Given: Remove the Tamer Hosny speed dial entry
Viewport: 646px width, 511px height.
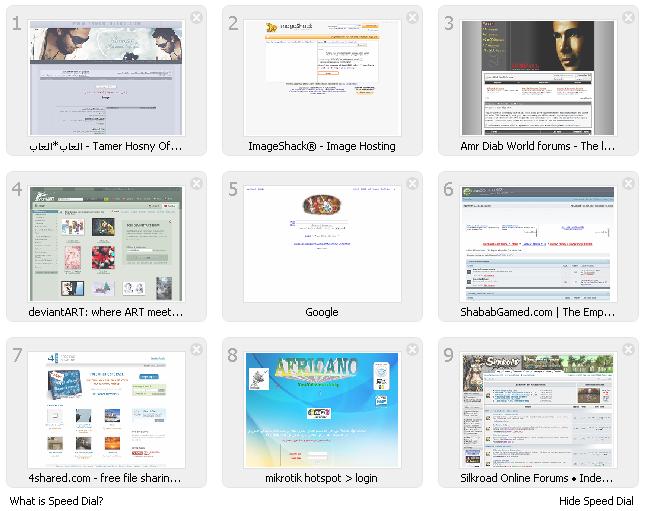Looking at the screenshot, I should click(196, 18).
